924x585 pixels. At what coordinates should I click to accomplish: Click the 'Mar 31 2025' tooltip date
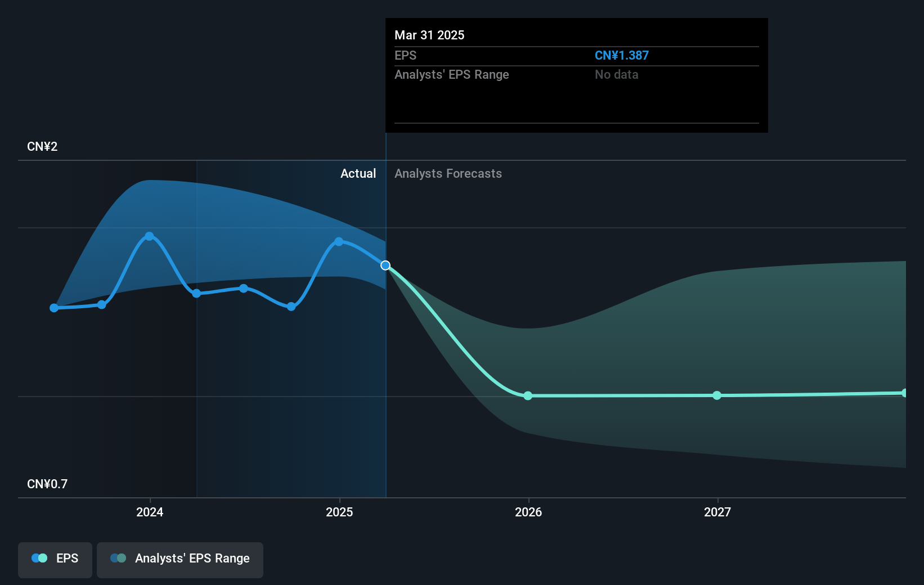429,35
